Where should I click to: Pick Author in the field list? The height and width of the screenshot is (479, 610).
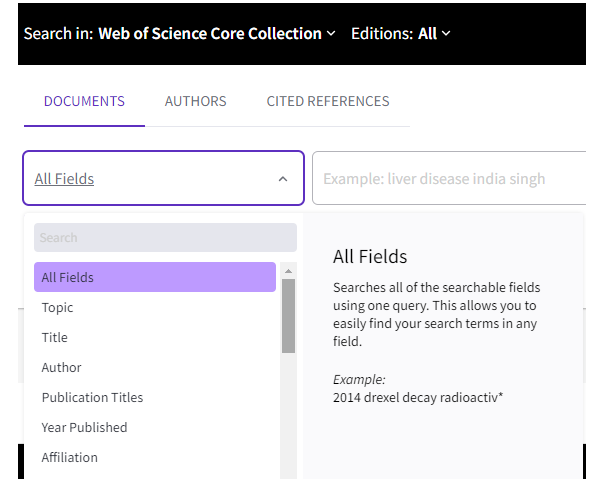click(x=155, y=367)
